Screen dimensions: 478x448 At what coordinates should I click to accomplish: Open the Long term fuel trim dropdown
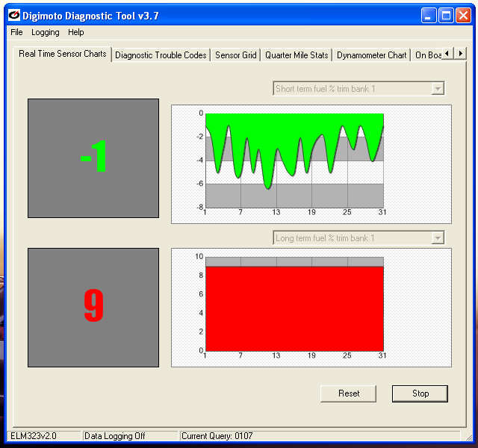438,238
